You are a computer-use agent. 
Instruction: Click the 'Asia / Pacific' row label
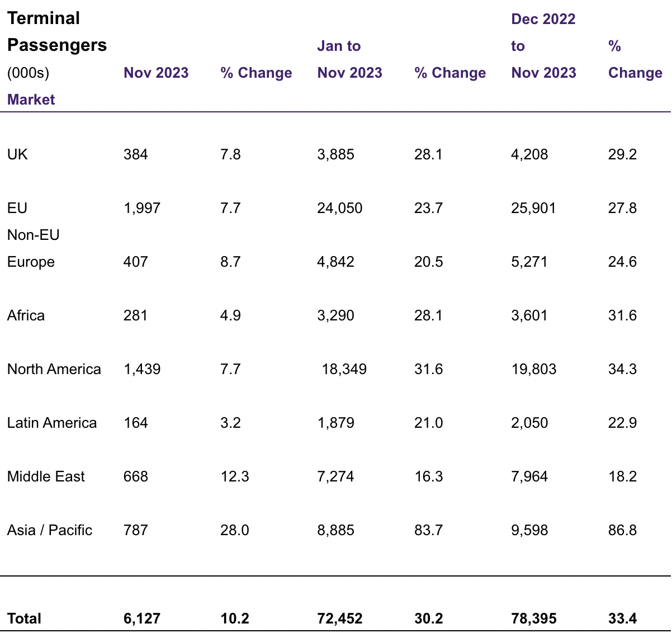tap(50, 530)
